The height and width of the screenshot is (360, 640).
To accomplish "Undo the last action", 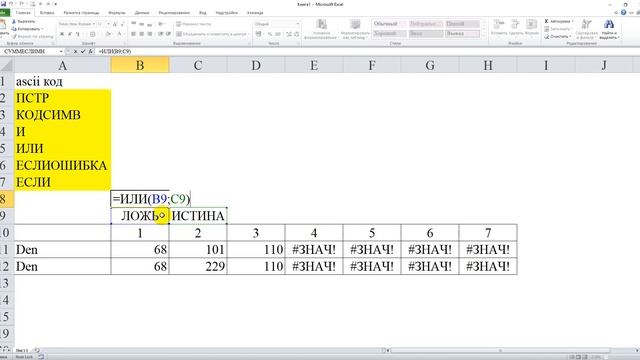I will (x=11, y=4).
